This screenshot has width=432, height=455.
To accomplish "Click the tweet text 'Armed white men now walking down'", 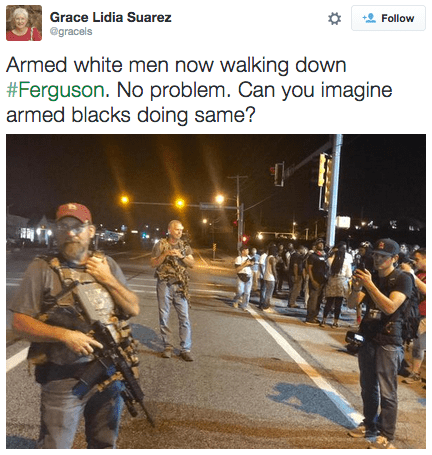I will (176, 65).
